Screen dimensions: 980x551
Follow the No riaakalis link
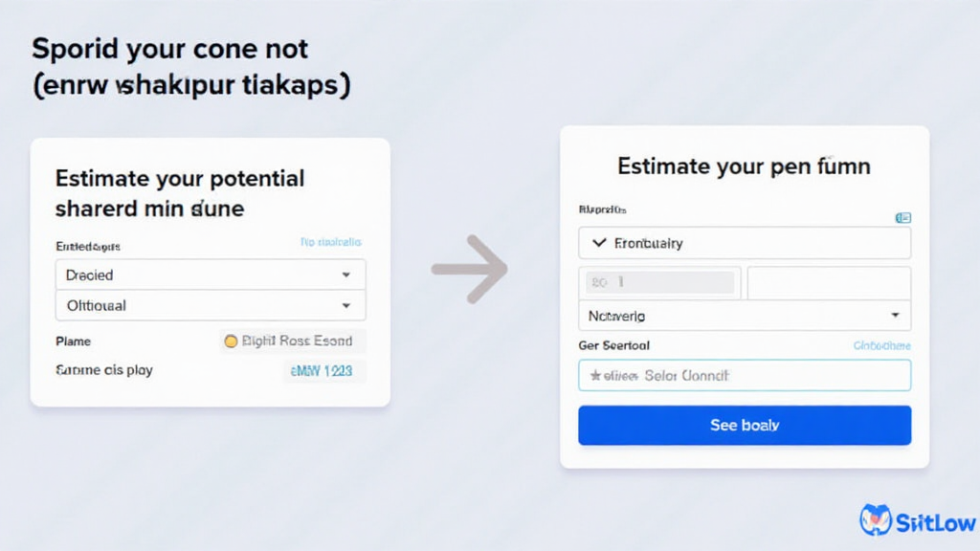pyautogui.click(x=330, y=243)
